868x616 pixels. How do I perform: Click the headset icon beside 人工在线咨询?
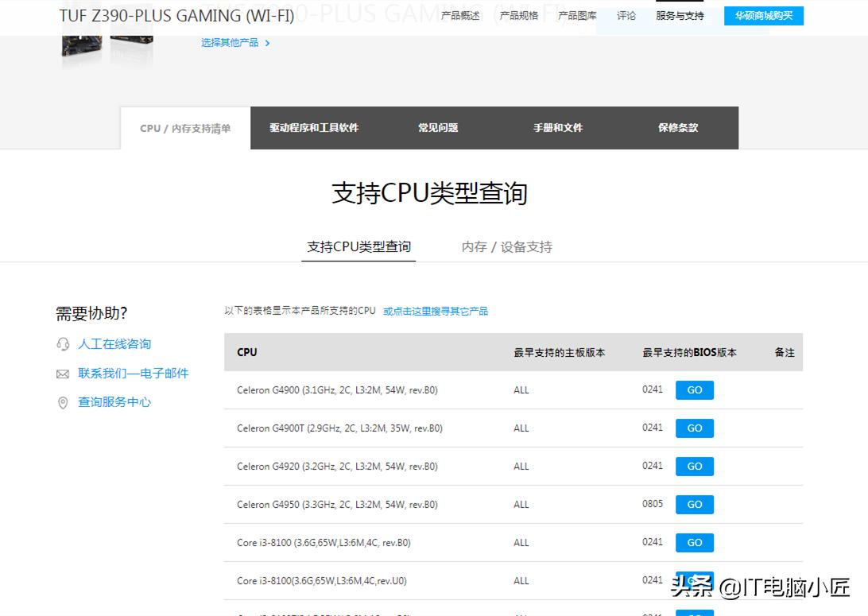tap(63, 343)
